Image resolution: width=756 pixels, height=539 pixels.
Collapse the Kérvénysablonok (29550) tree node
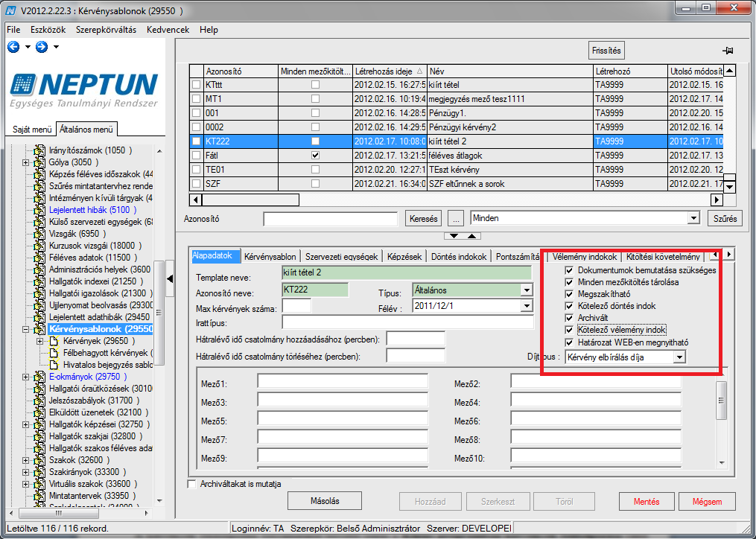pos(25,329)
